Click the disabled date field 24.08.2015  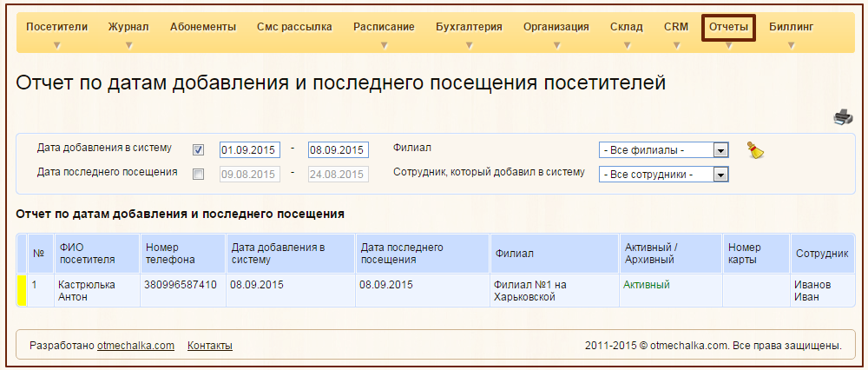click(x=339, y=174)
